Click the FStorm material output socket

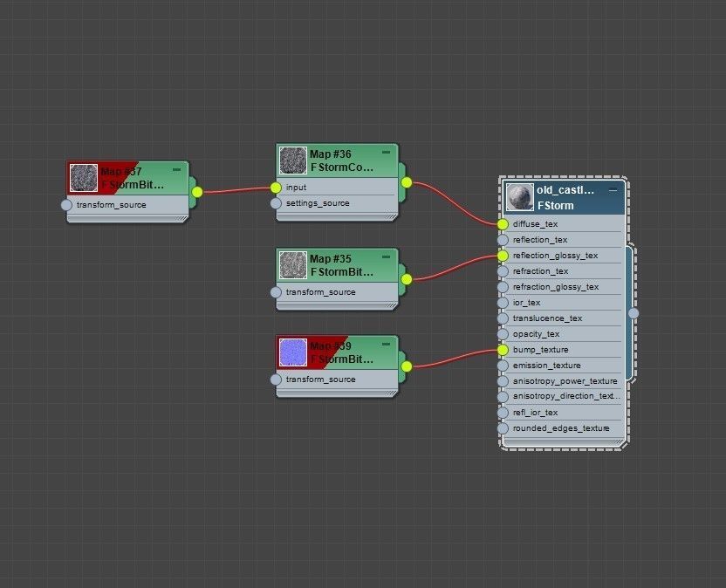click(x=634, y=313)
